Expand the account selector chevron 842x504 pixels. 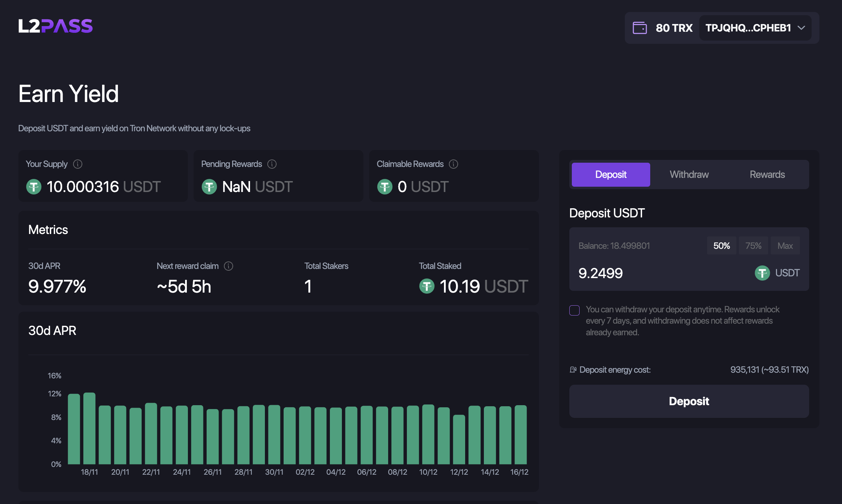(801, 28)
